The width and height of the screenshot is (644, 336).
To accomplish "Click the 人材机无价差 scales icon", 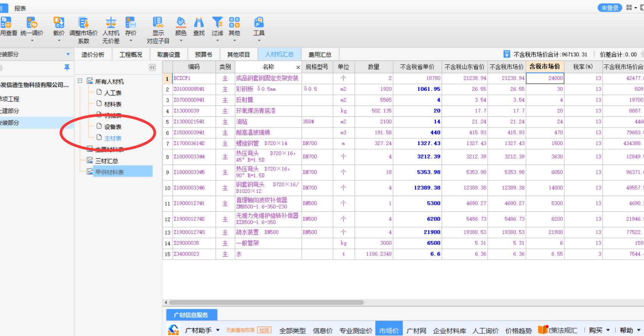I will tap(110, 23).
